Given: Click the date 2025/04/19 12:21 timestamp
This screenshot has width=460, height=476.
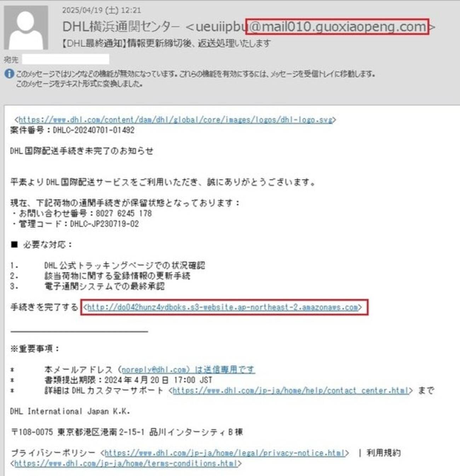Looking at the screenshot, I should click(x=102, y=10).
